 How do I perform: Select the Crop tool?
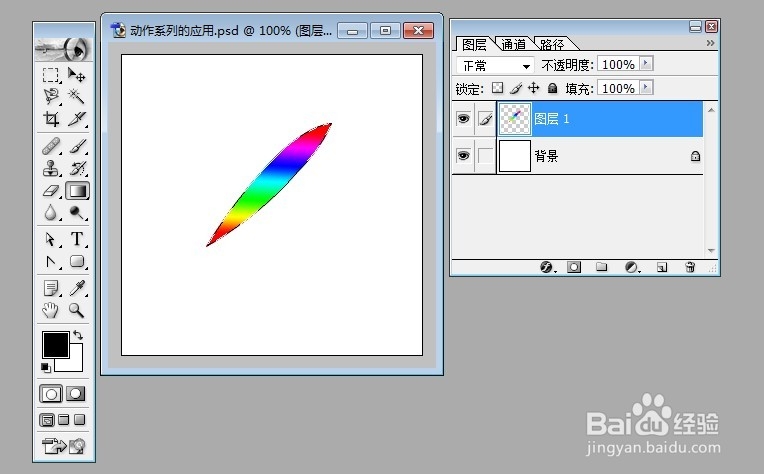click(51, 118)
